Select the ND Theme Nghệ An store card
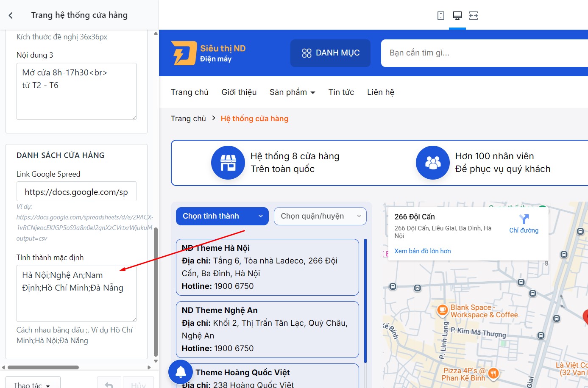This screenshot has height=388, width=588. [x=268, y=330]
